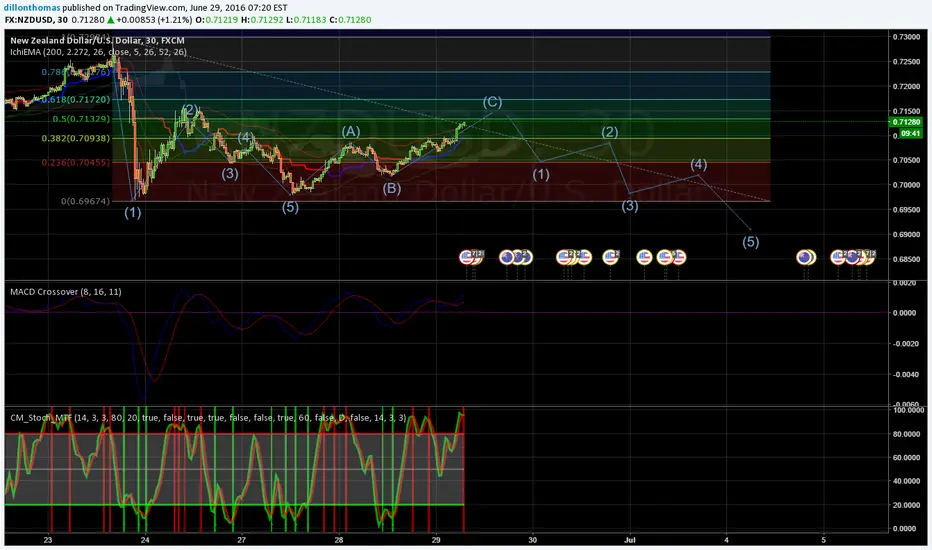Select the C:0.71280 close value in header

pyautogui.click(x=351, y=20)
